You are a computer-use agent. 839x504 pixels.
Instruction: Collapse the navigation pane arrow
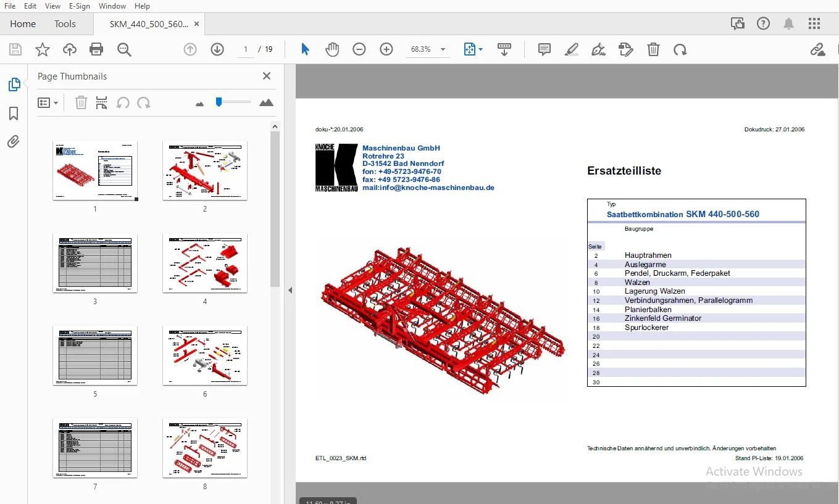pos(290,290)
